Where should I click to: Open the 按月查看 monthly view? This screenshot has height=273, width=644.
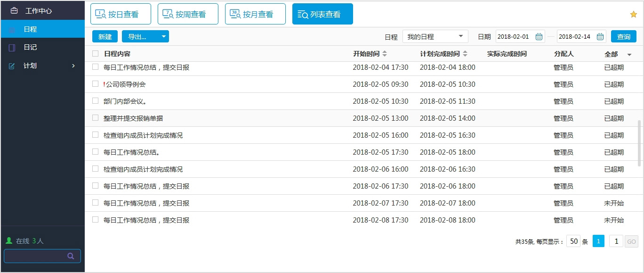(255, 14)
